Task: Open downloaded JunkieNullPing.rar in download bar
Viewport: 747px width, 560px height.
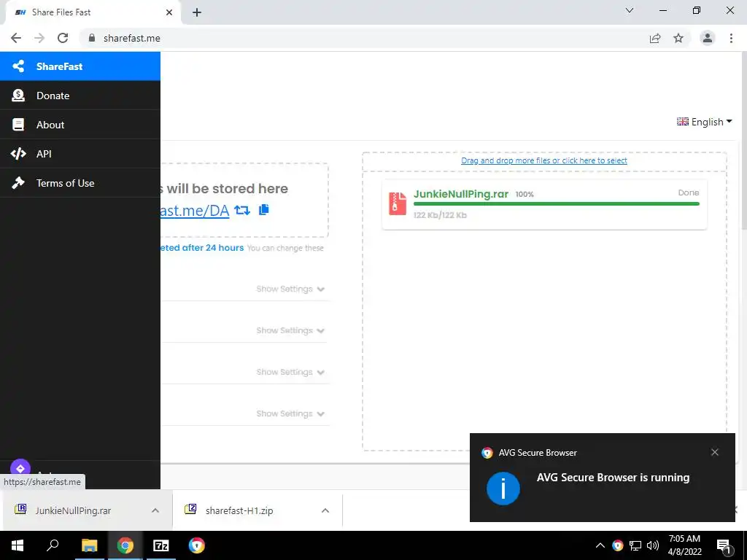Action: pyautogui.click(x=72, y=510)
